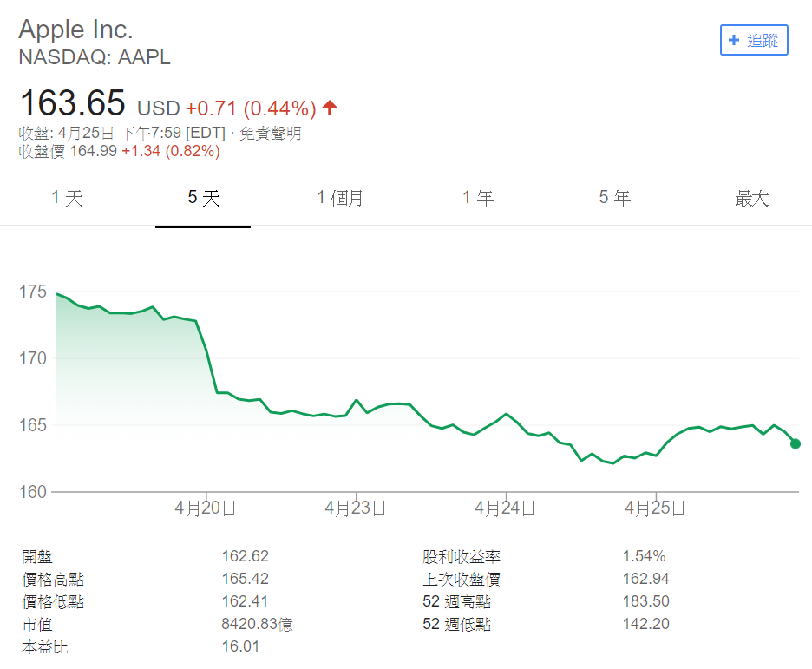This screenshot has width=812, height=669.
Task: Click the 追蹤 follow button
Action: coord(754,40)
